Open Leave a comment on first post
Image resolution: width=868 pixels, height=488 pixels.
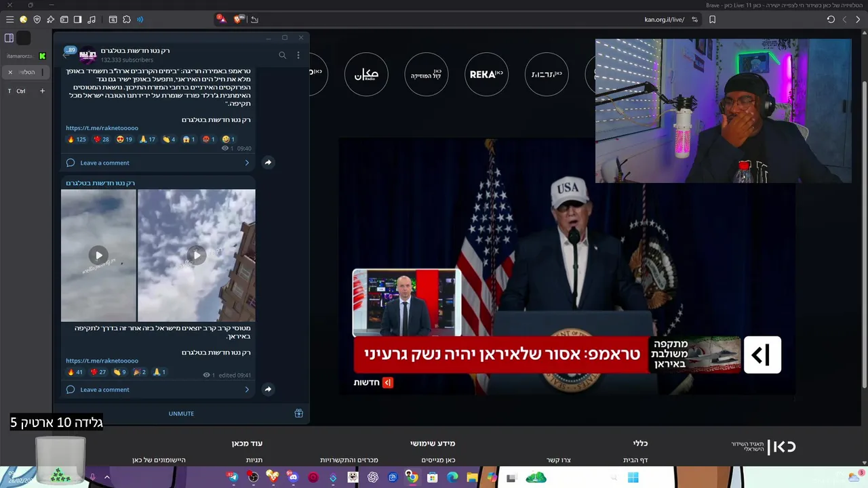(104, 163)
